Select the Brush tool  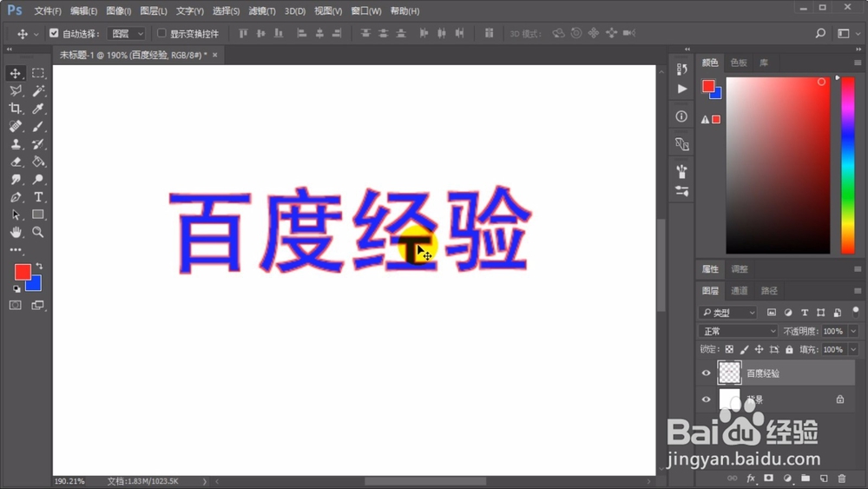coord(37,126)
